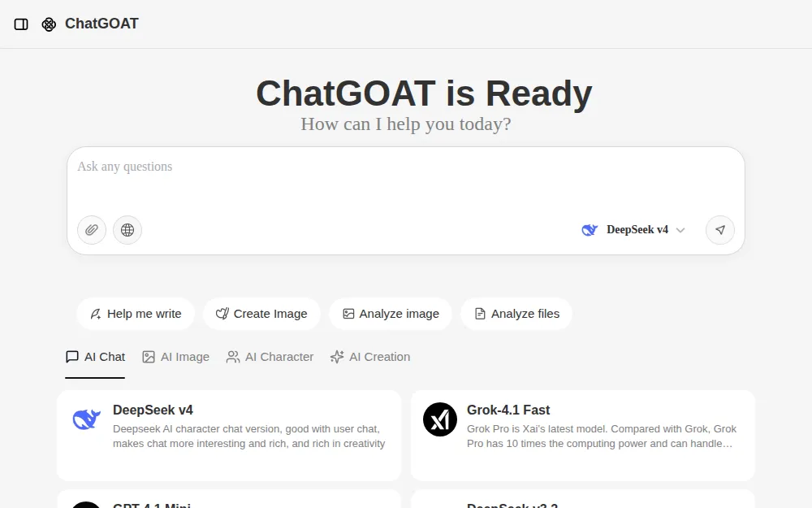Switch to the AI Chat tab
The height and width of the screenshot is (508, 812).
[x=95, y=357]
